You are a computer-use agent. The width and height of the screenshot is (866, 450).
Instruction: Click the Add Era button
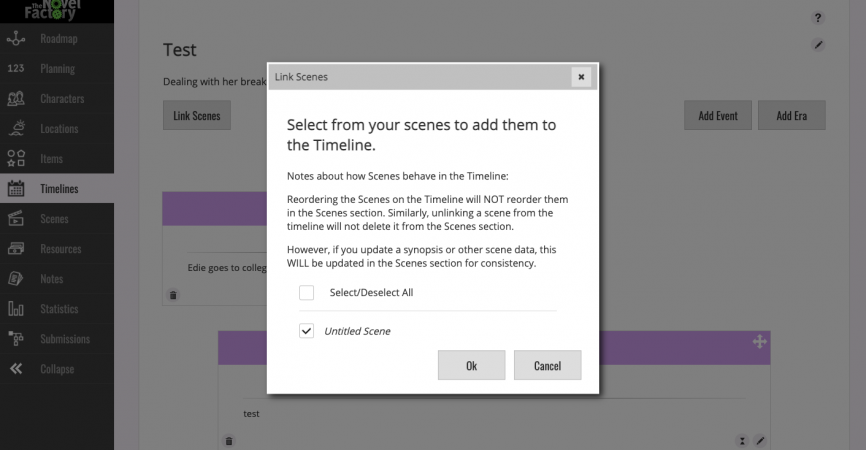coord(792,115)
